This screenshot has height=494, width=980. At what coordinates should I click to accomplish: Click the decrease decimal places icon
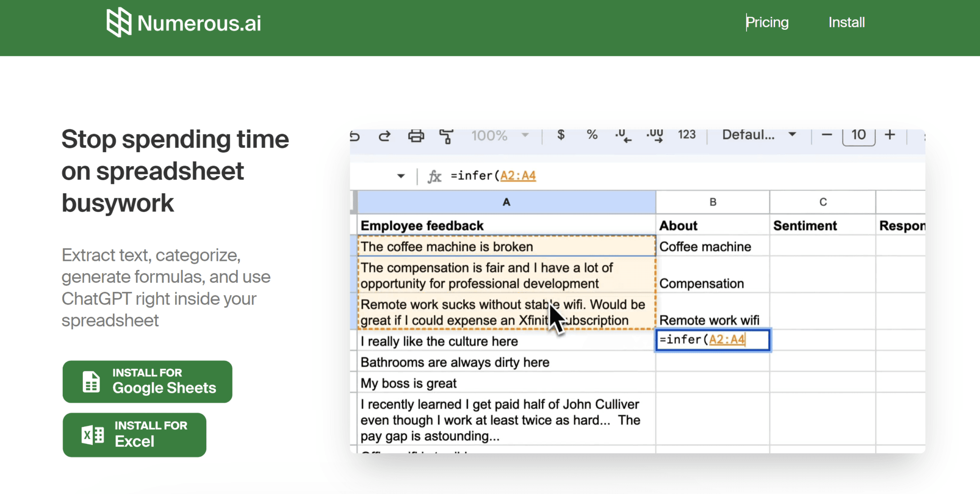click(x=622, y=137)
